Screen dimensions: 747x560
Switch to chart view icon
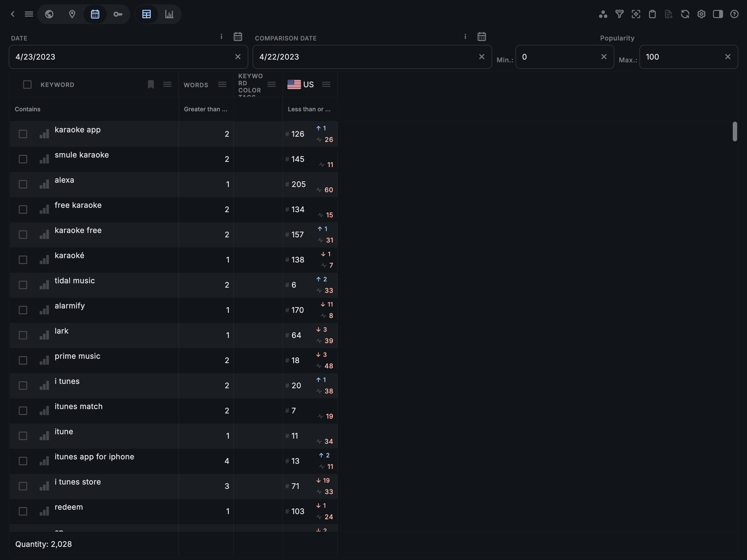pos(169,14)
